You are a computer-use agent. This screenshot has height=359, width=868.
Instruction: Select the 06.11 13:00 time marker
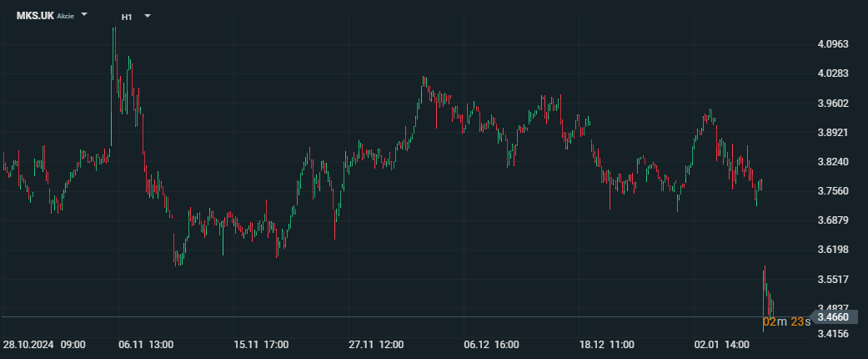[146, 344]
